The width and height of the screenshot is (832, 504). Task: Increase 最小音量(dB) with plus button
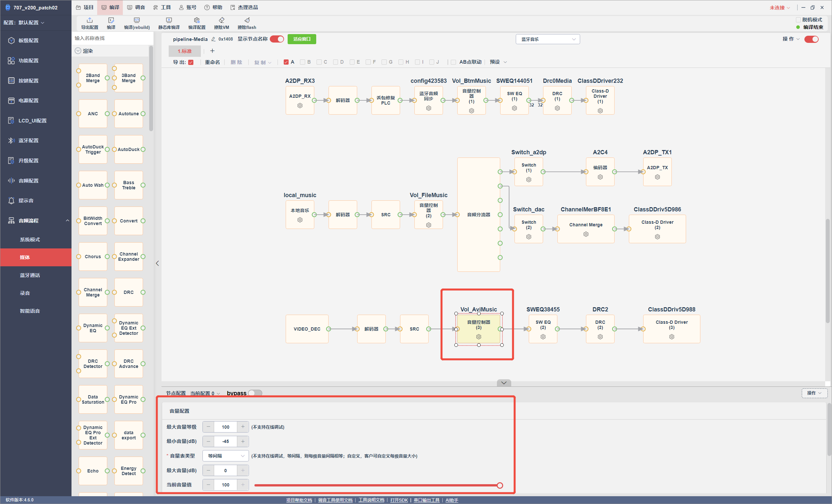(243, 441)
